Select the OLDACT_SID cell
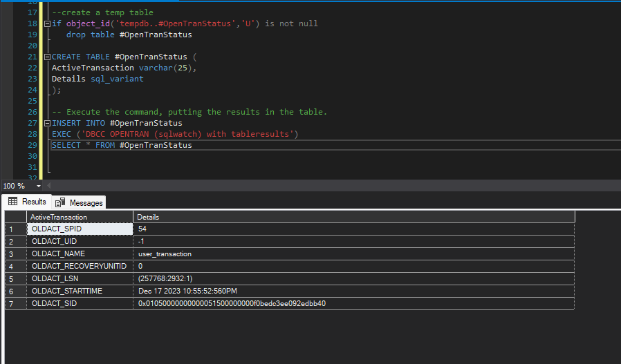621x364 pixels. (80, 303)
